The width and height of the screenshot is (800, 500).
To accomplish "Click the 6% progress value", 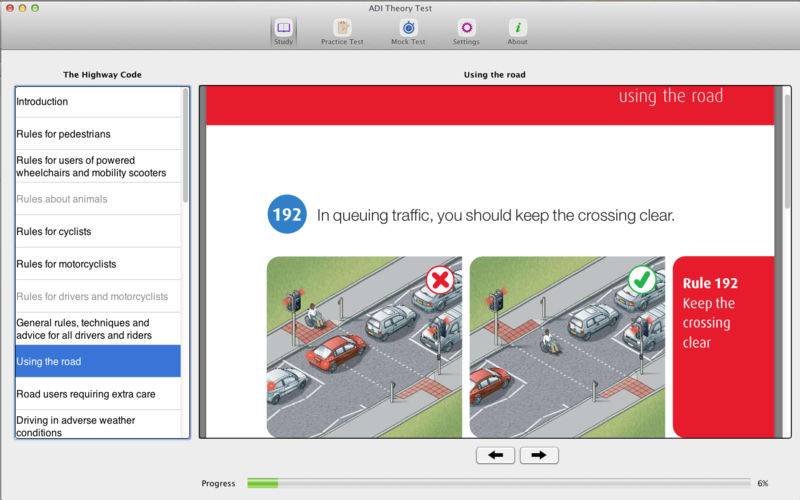I will 763,483.
